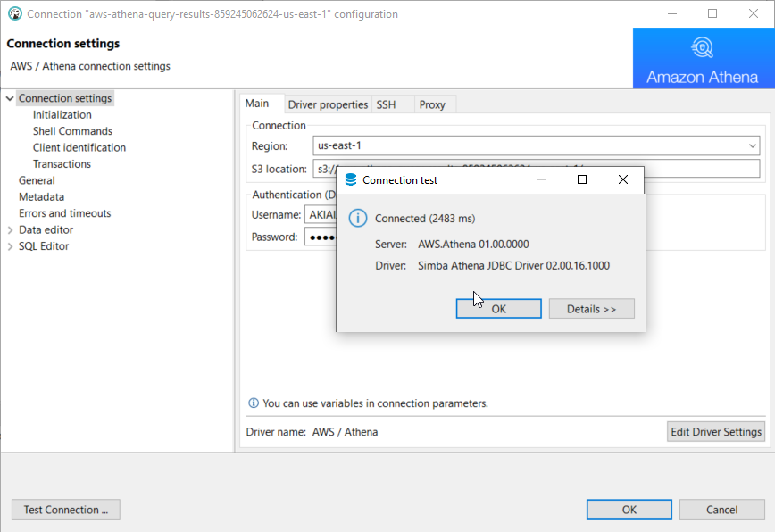This screenshot has width=775, height=532.
Task: Maximize the Connection test dialog
Action: 582,179
